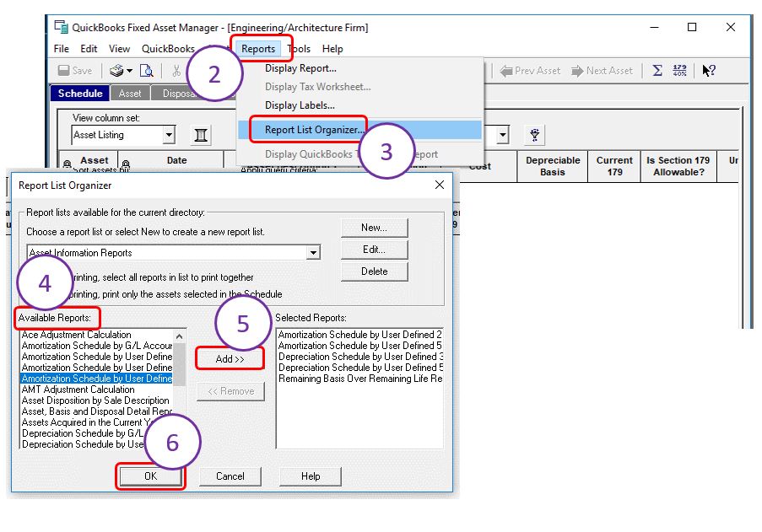
Task: Select Amortization Schedule by G/L Account report
Action: click(96, 346)
